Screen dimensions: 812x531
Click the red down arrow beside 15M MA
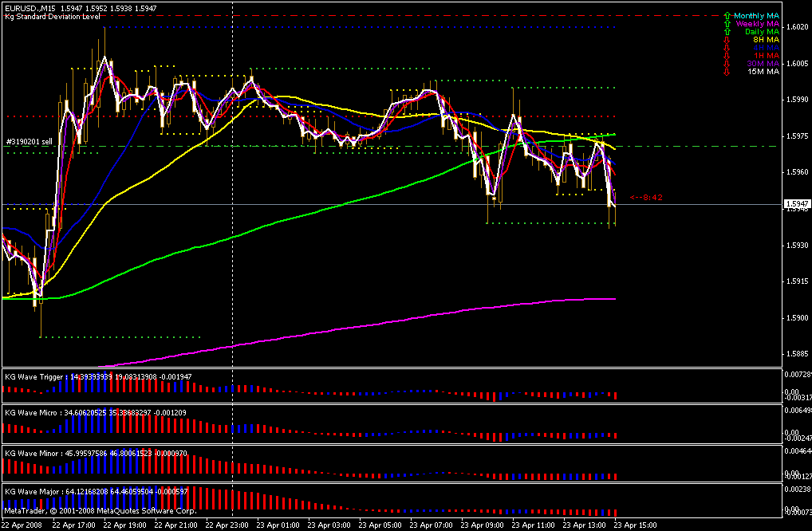[727, 72]
